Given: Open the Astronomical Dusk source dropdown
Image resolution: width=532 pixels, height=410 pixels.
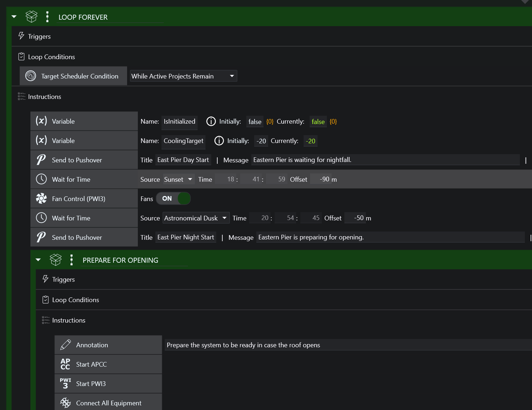Looking at the screenshot, I should point(196,218).
